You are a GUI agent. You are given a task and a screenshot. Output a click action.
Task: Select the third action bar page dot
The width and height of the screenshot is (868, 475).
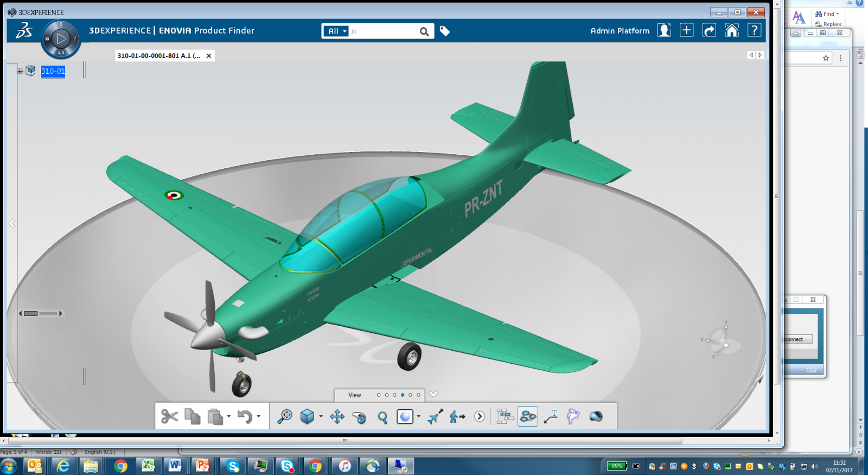[x=394, y=395]
